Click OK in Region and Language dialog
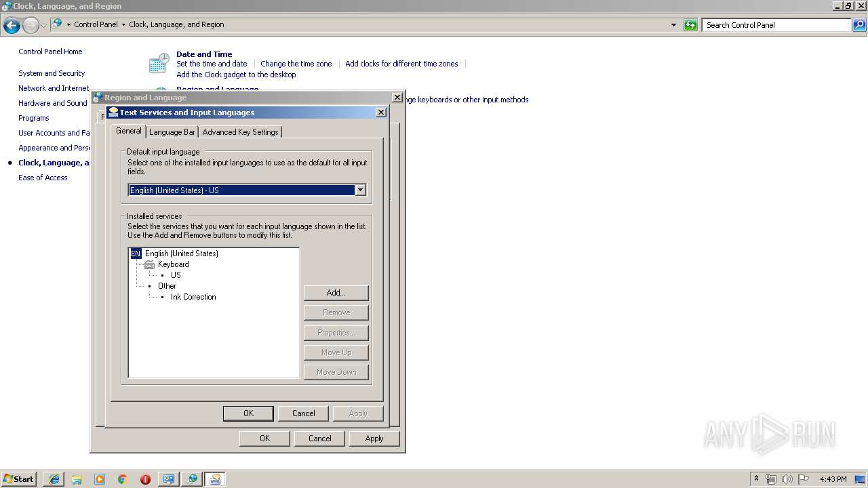The image size is (868, 488). coord(264,439)
